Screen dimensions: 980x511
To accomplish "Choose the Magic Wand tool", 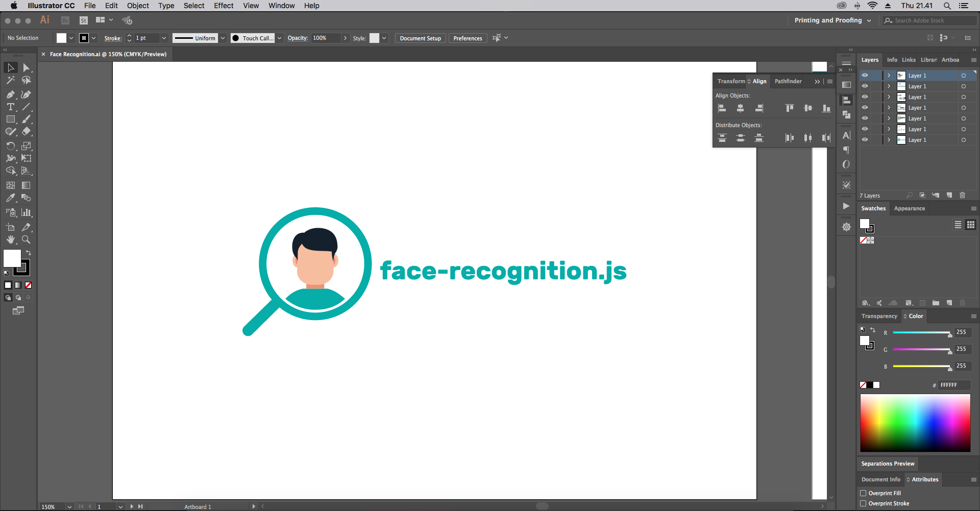I will tap(10, 80).
